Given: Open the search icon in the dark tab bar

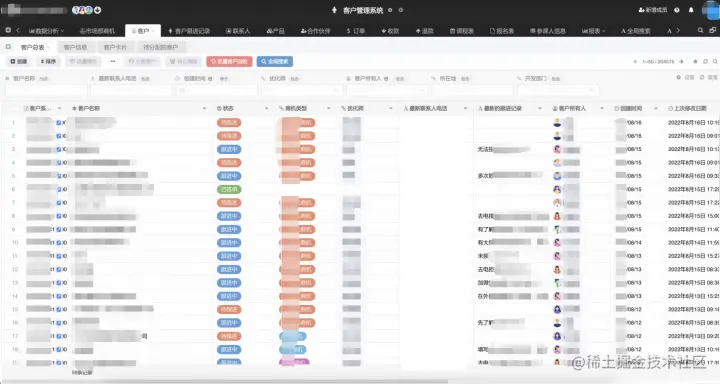Looking at the screenshot, I should 700,30.
